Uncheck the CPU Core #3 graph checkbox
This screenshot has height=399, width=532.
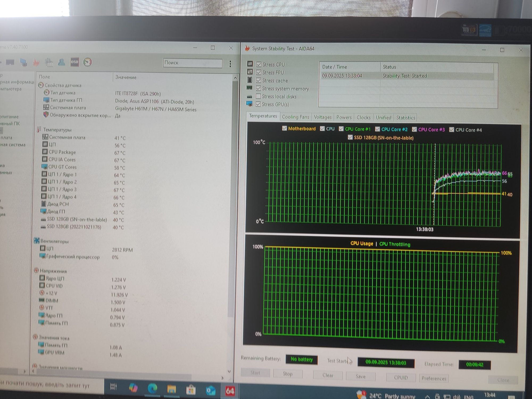pos(414,129)
